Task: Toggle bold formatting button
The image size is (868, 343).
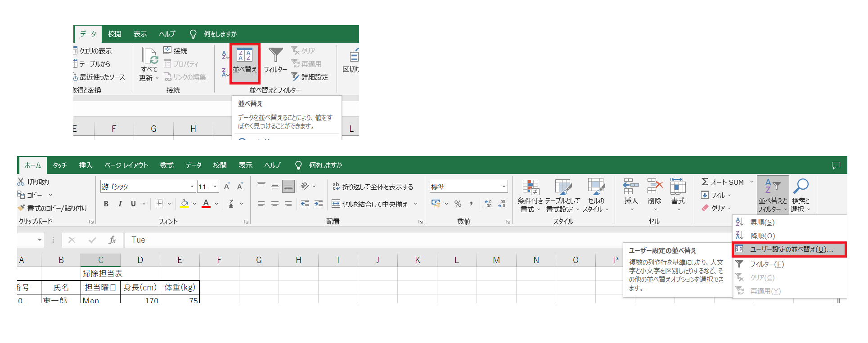Action: point(106,204)
